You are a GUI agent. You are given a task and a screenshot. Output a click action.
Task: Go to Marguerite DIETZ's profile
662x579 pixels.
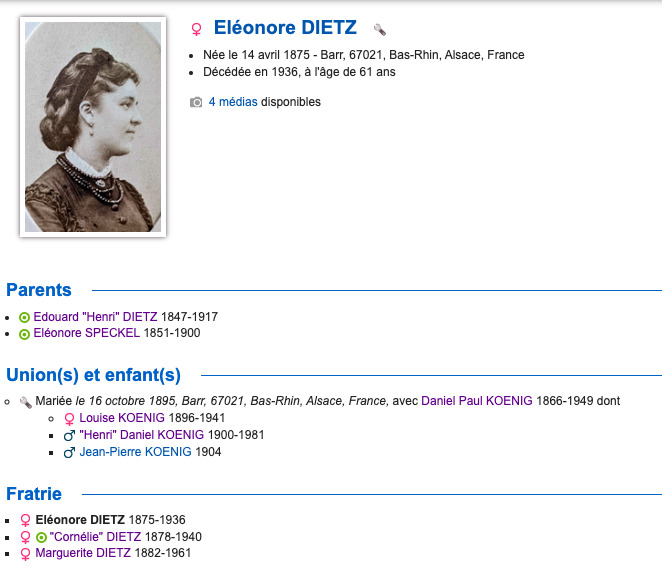(83, 553)
